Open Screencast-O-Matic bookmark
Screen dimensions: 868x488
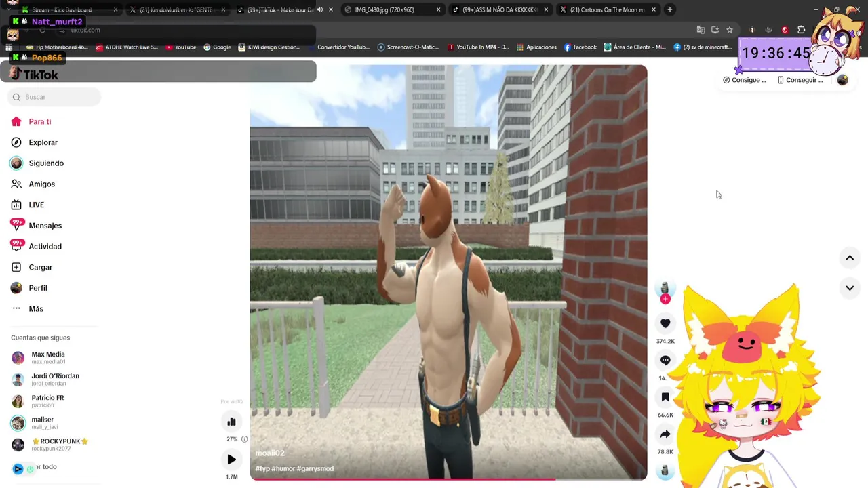pos(408,47)
